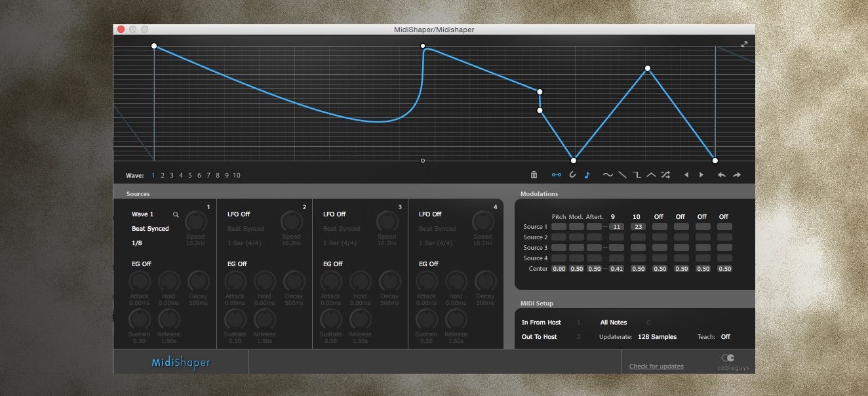This screenshot has height=396, width=868.
Task: Click the Out To Host MIDI setting
Action: (539, 337)
